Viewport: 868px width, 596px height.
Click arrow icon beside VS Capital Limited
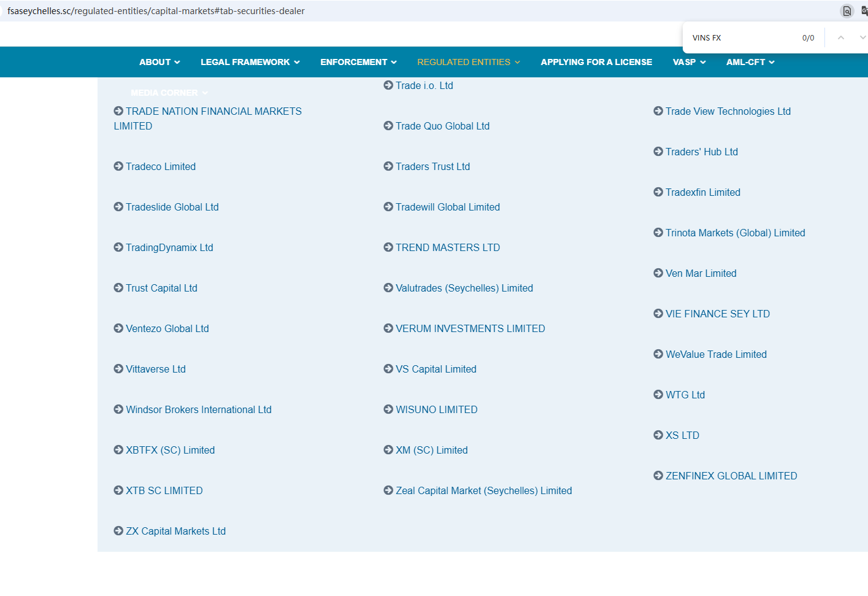[x=388, y=369]
